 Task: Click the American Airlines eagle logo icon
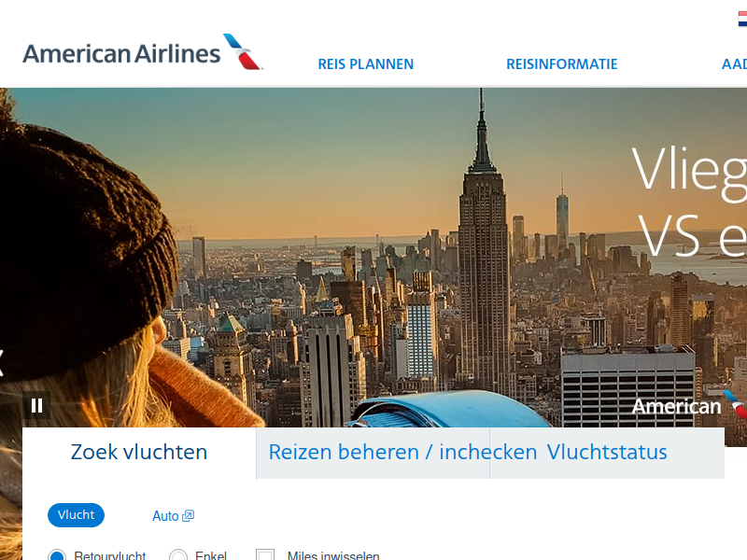243,51
